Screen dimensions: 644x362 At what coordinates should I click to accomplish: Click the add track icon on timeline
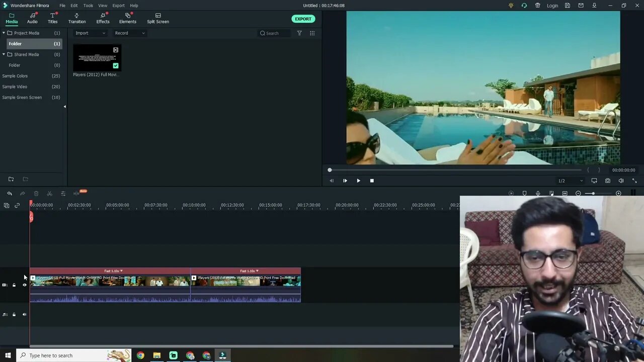(x=7, y=205)
